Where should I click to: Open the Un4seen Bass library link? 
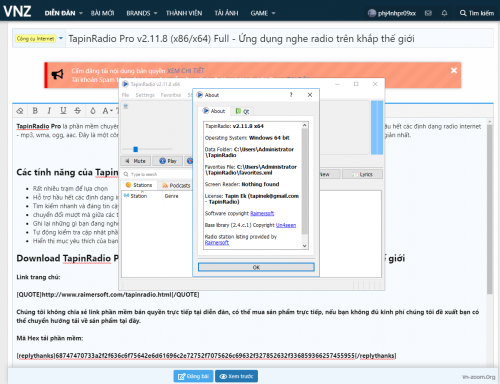[286, 225]
